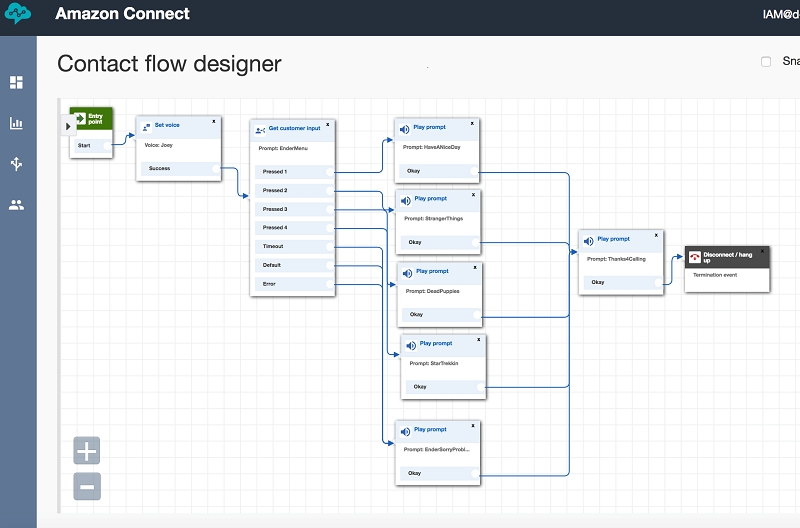Open the routing sidebar icon
800x528 pixels.
tap(16, 164)
